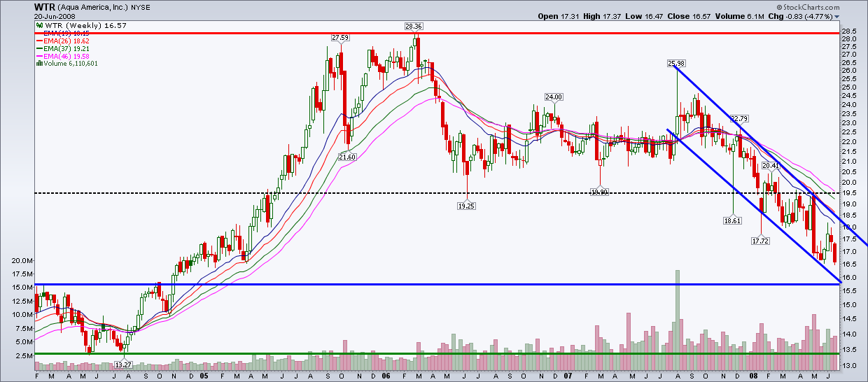Click the 17.72 low price annotation
Screen dimensions: 868x382
point(760,241)
